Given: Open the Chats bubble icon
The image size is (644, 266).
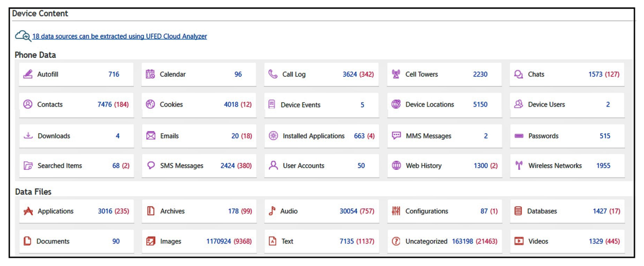Looking at the screenshot, I should coord(518,74).
